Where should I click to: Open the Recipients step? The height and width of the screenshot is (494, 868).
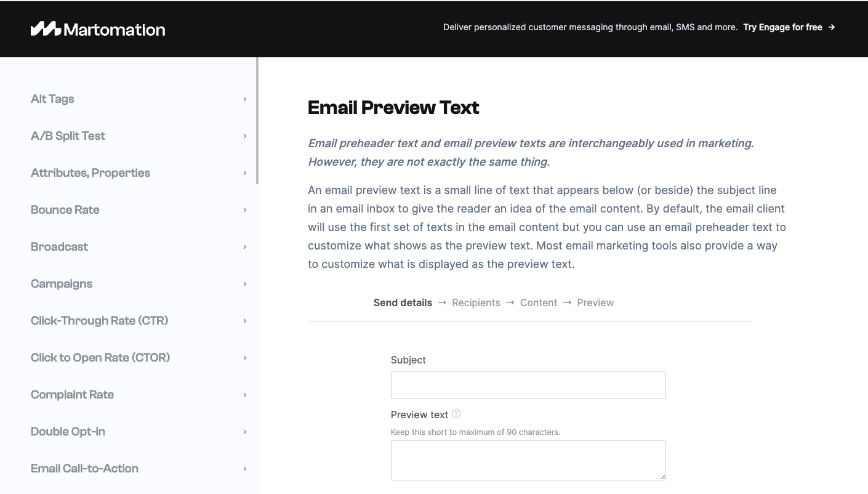pos(476,302)
